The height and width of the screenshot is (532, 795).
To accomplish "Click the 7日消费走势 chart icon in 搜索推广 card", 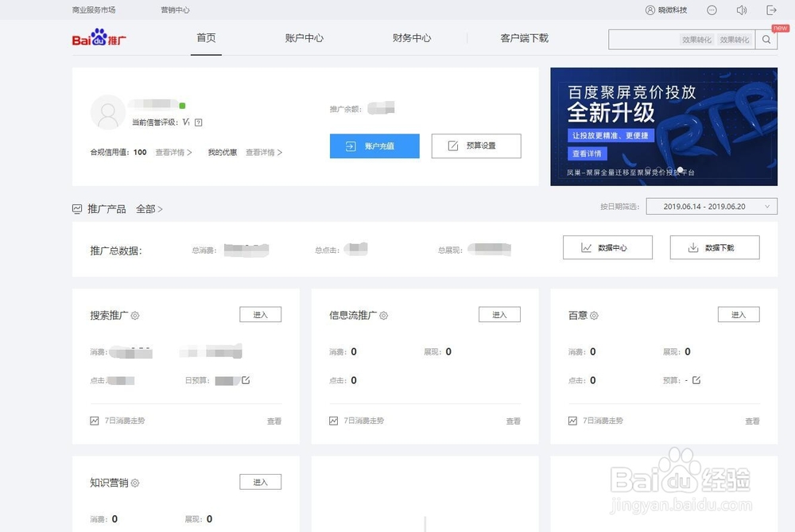I will point(95,421).
